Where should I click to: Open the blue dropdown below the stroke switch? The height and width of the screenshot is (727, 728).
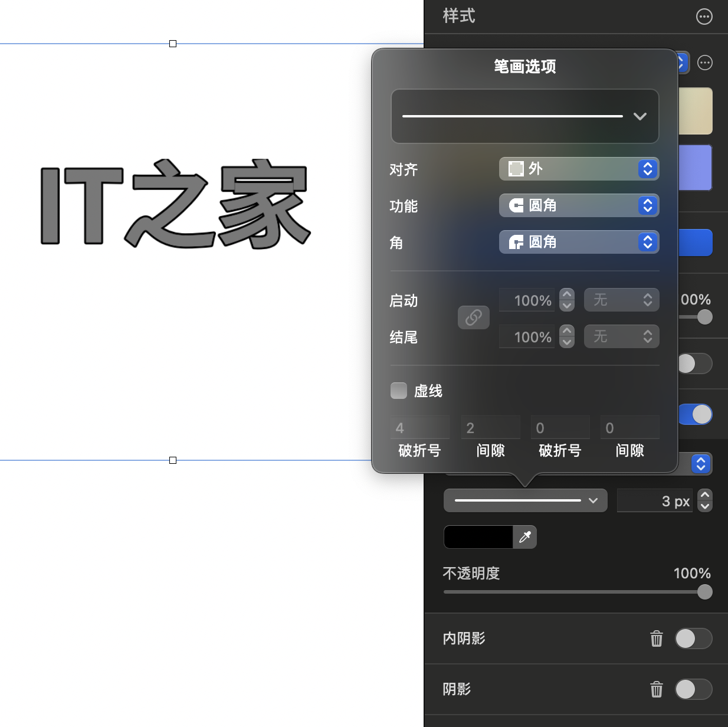(x=701, y=464)
